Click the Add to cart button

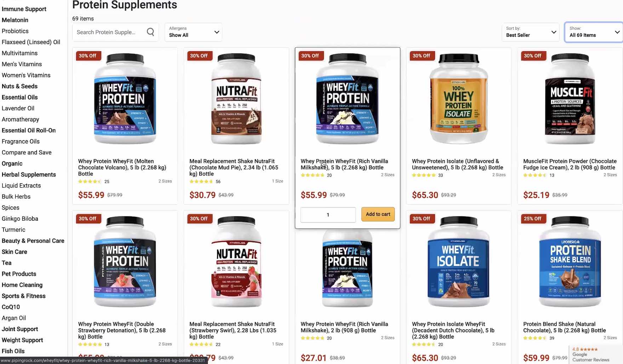click(x=378, y=214)
